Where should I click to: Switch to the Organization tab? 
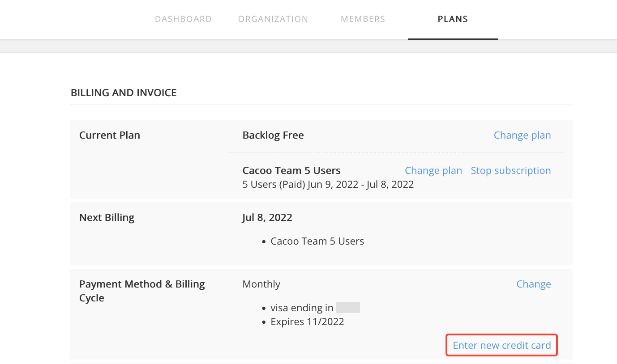[273, 19]
